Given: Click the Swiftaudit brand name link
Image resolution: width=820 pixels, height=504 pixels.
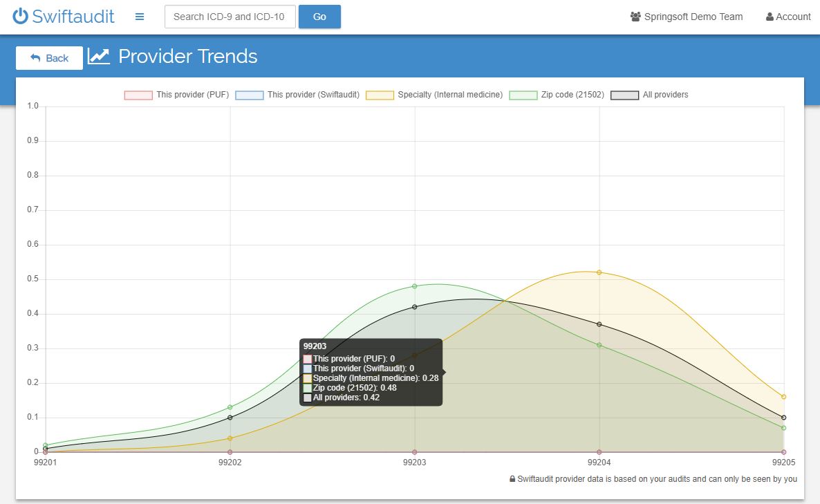Looking at the screenshot, I should [x=73, y=17].
